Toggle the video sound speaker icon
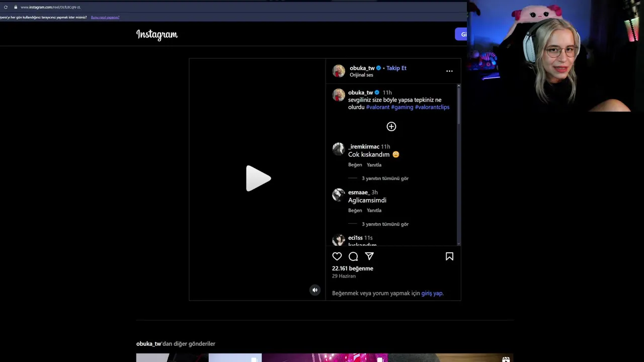Viewport: 644px width, 362px height. (x=315, y=290)
